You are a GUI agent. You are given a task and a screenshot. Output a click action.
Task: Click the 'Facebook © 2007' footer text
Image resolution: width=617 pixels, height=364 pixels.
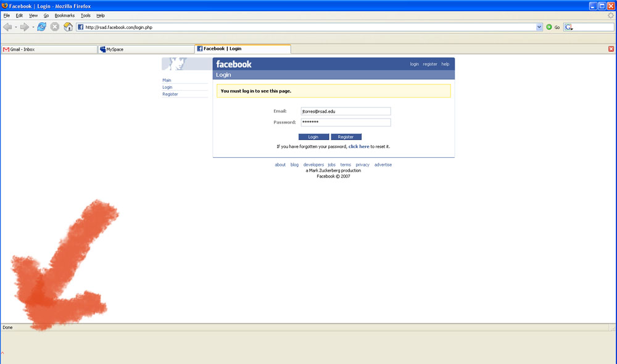[333, 176]
